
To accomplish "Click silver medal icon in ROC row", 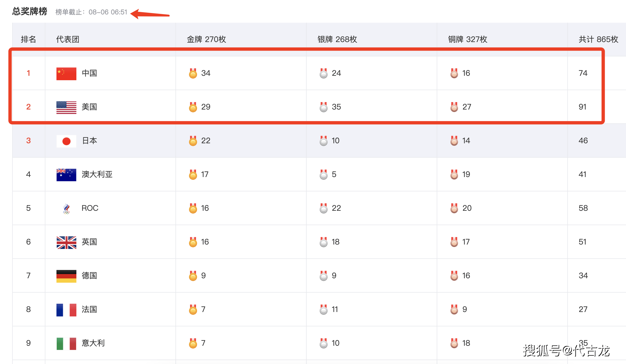I will [324, 208].
